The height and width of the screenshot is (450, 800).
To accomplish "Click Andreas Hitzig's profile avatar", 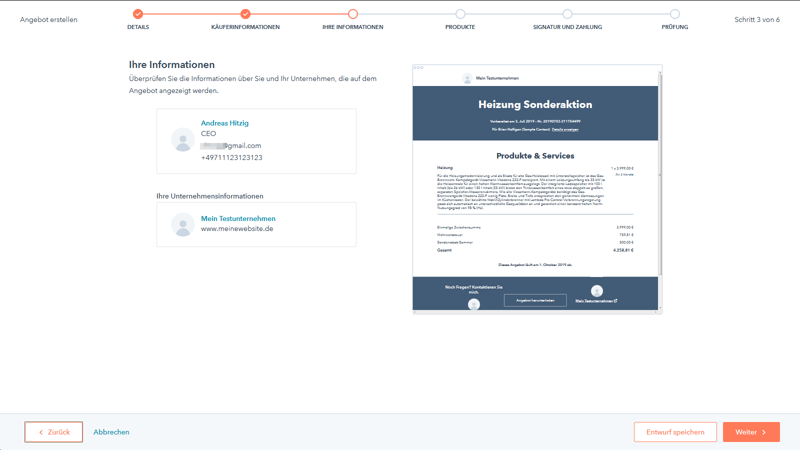I will [182, 140].
